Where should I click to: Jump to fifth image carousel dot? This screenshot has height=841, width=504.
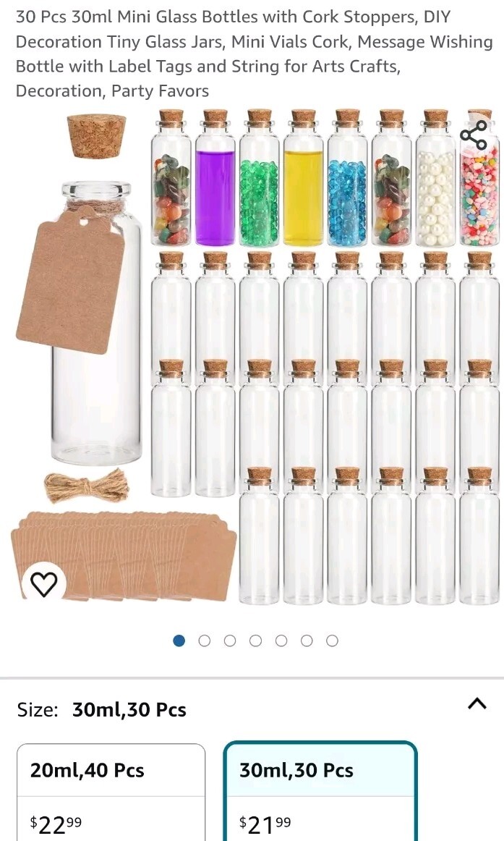(x=281, y=641)
